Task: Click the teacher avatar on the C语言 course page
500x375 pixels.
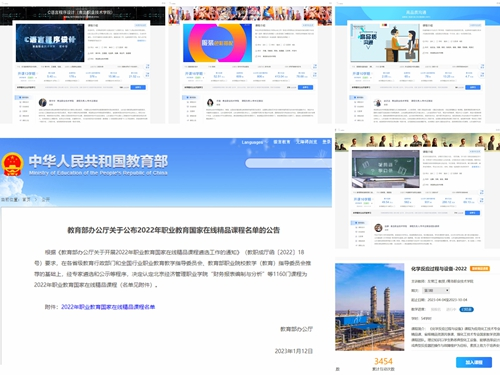Action: [x=43, y=102]
